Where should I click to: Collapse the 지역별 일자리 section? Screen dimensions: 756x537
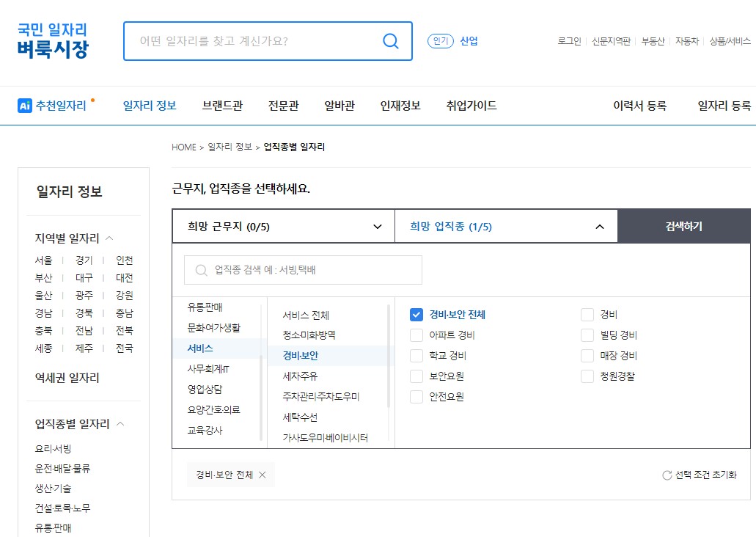pyautogui.click(x=109, y=238)
